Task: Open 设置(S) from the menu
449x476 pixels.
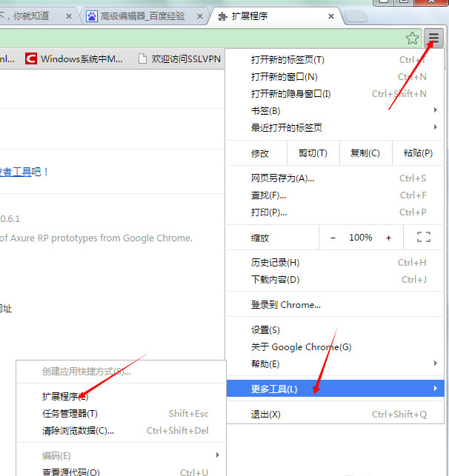Action: (334, 330)
